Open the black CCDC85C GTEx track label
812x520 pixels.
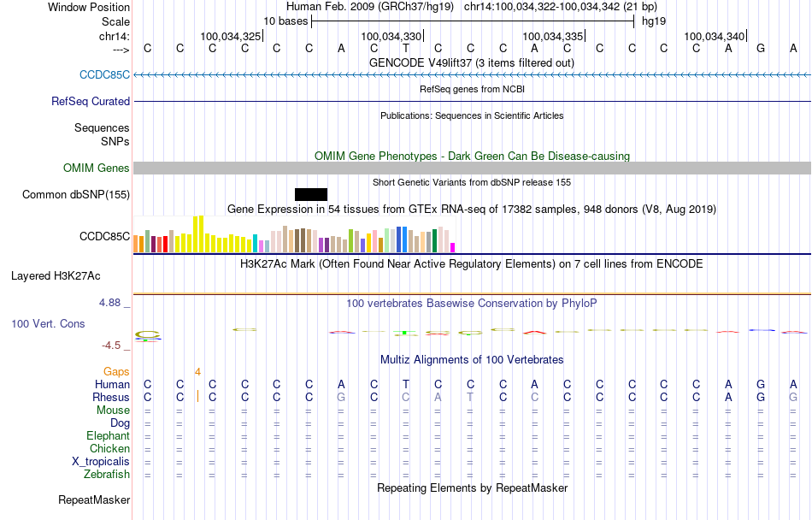[104, 236]
